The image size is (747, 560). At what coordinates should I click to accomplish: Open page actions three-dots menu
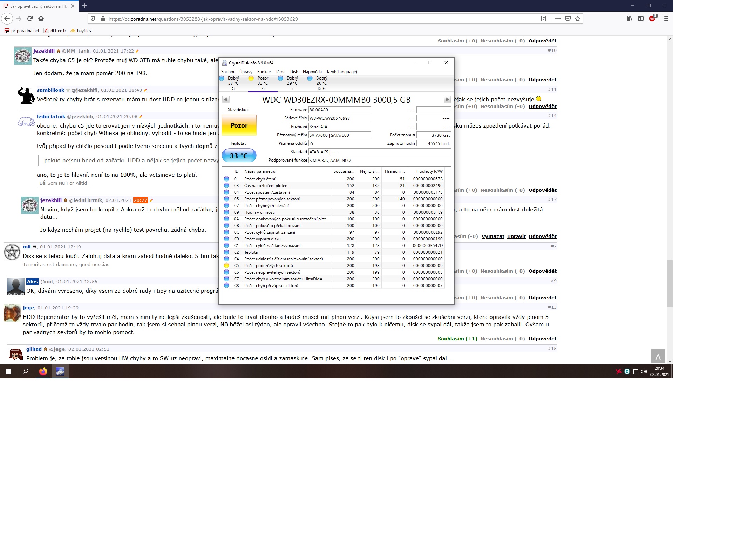pos(558,19)
